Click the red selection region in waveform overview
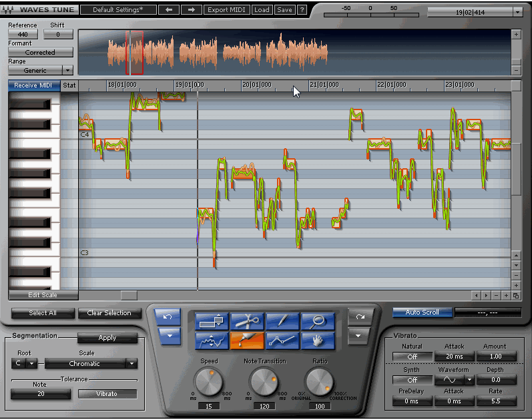 click(x=134, y=53)
